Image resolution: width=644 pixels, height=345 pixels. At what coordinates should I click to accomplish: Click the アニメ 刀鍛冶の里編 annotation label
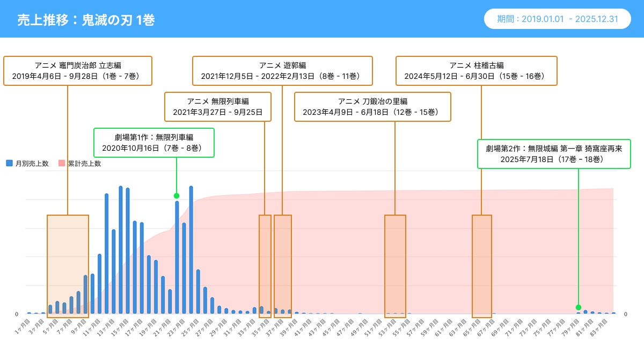coord(372,107)
